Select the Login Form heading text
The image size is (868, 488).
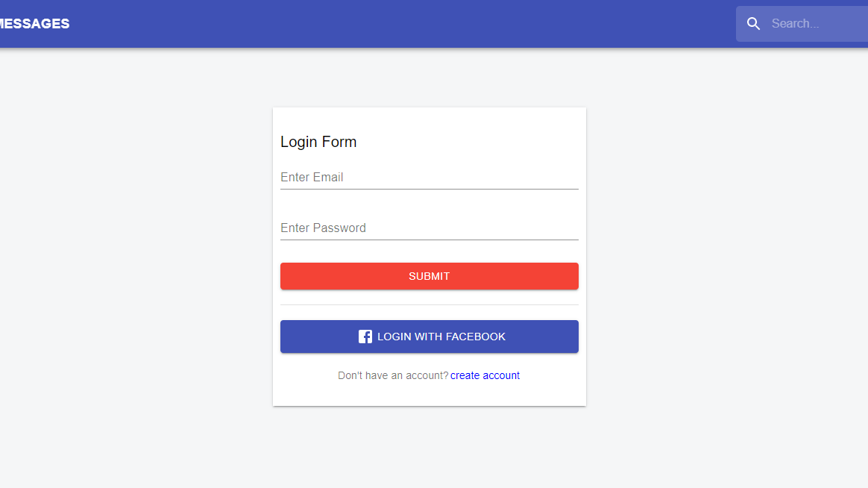(x=318, y=142)
